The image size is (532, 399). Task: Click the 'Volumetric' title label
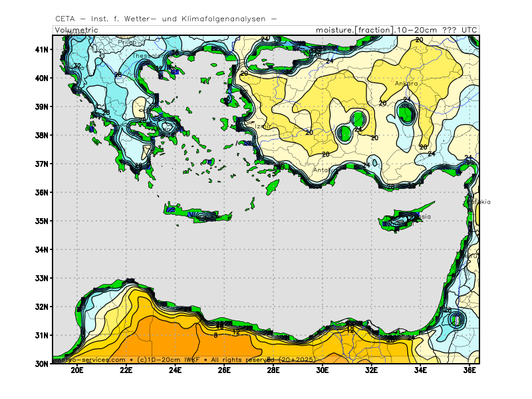click(x=76, y=31)
